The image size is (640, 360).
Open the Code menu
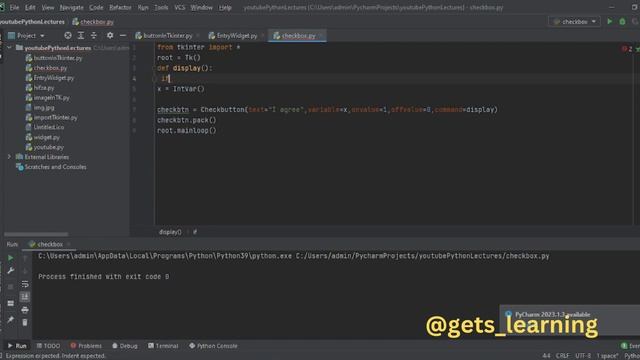tap(96, 7)
